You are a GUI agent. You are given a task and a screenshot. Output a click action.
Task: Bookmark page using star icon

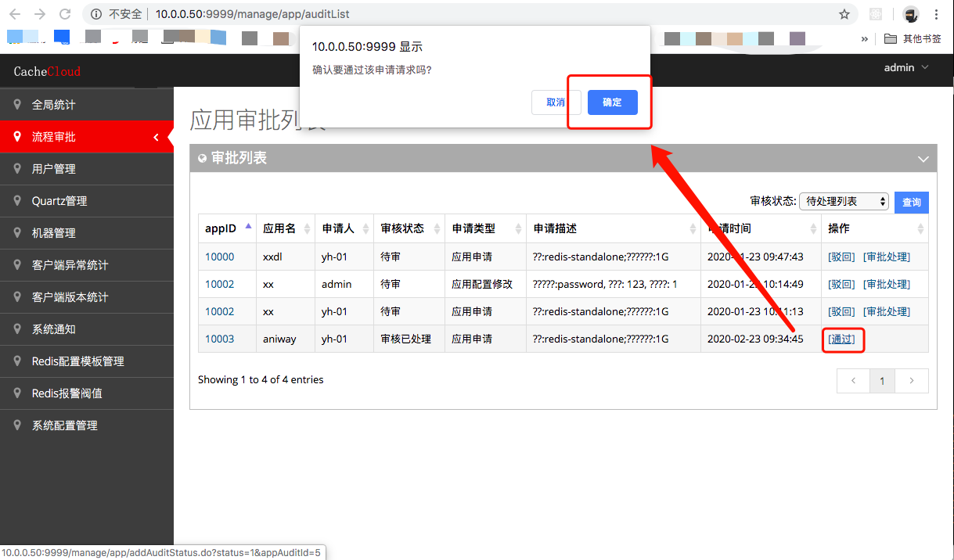(844, 14)
